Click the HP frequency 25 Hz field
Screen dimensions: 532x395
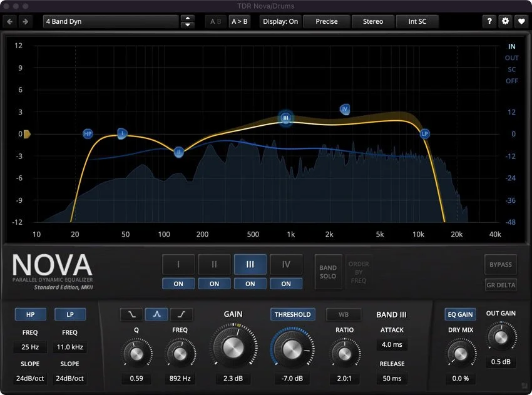coord(30,347)
